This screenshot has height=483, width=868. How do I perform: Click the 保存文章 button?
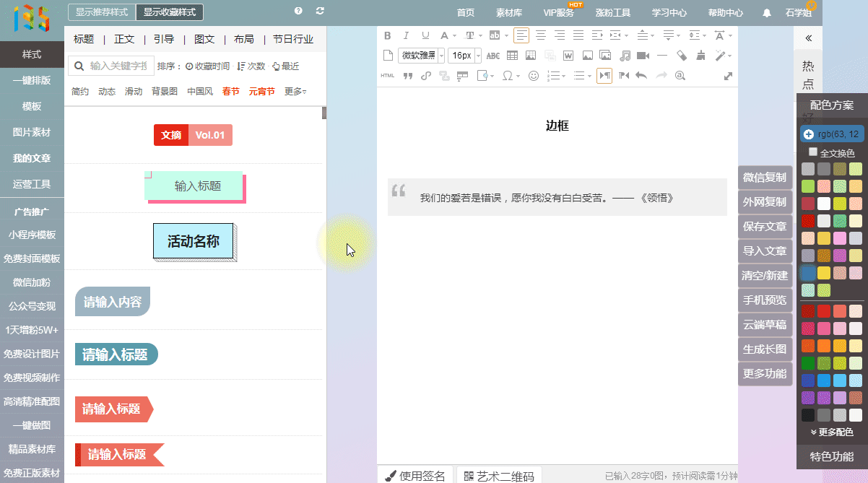click(x=765, y=227)
